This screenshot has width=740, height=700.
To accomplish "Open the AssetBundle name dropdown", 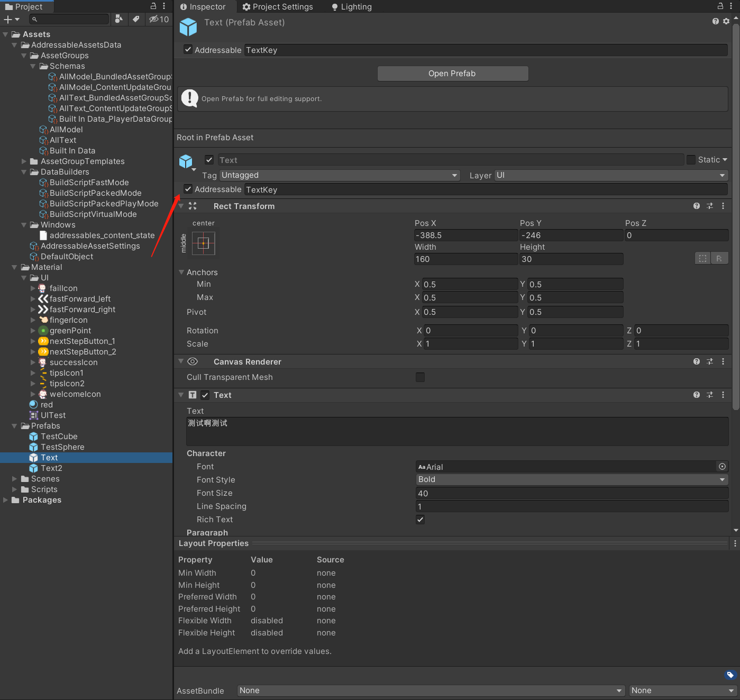I will (431, 690).
